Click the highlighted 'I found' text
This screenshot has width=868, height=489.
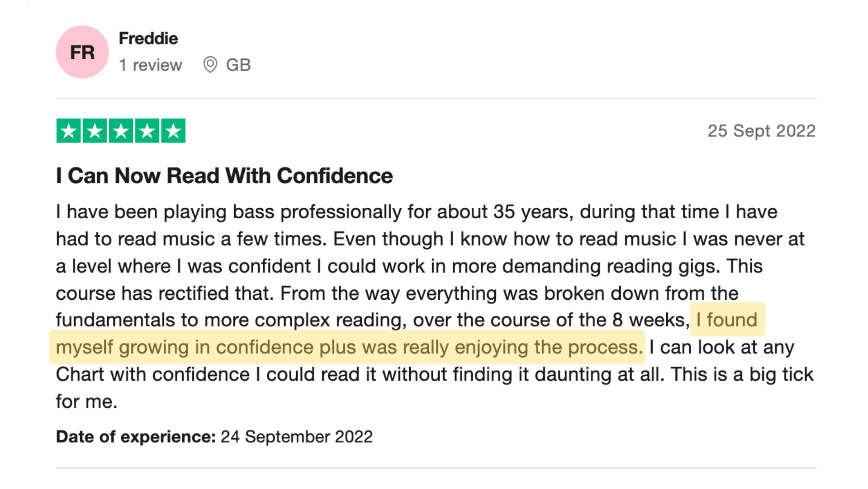click(726, 320)
